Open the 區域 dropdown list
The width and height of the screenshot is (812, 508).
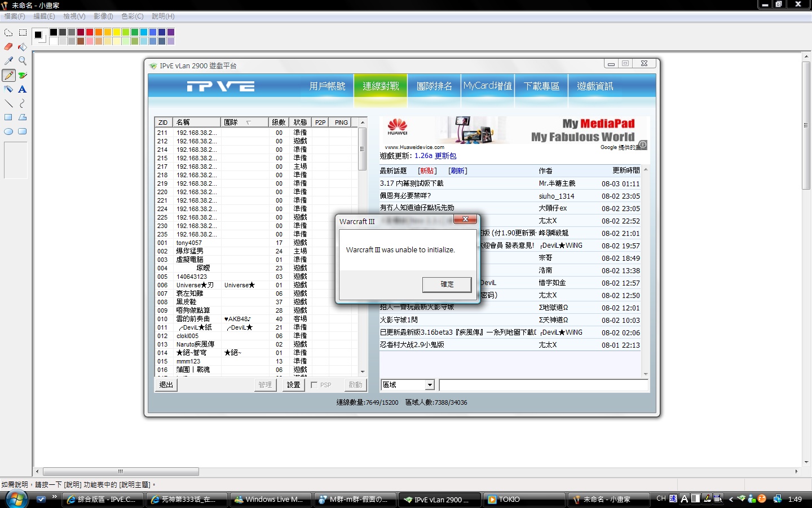(430, 385)
